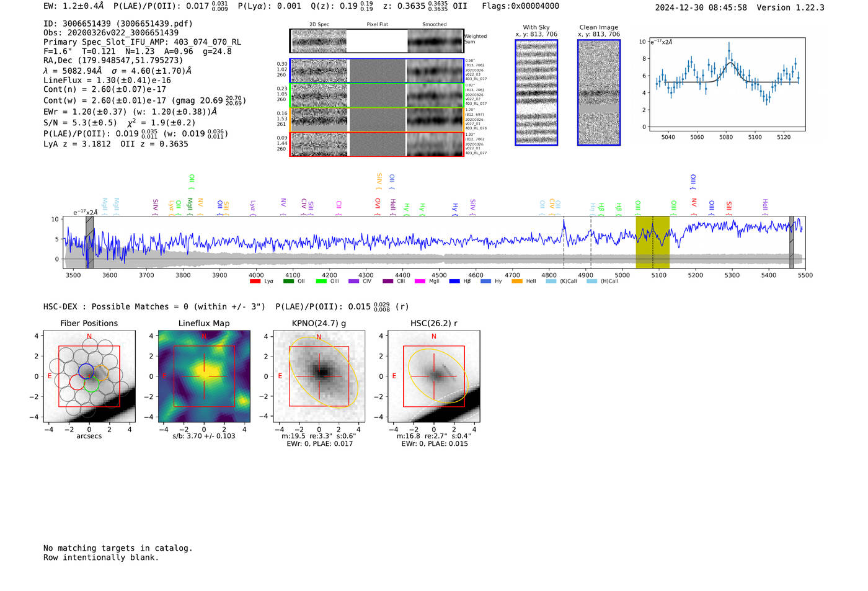Image resolution: width=868 pixels, height=591 pixels.
Task: Select the red-bordered 2D fiber spectrum row
Action: (x=377, y=144)
